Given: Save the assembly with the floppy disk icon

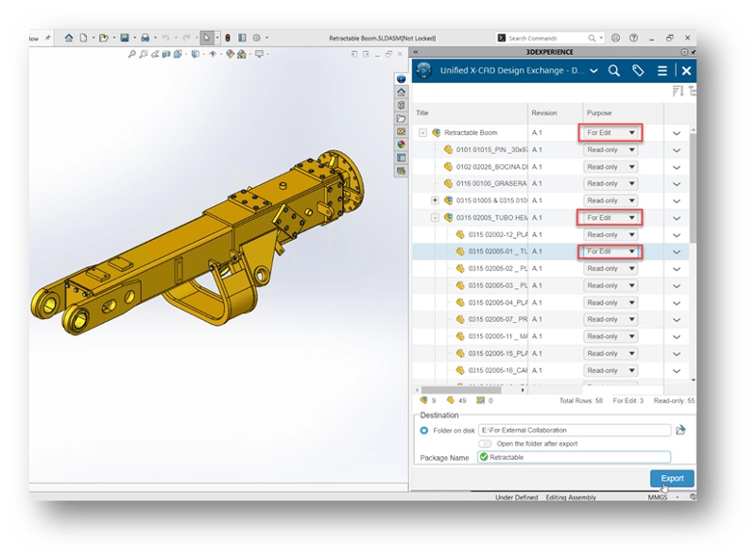Looking at the screenshot, I should click(125, 38).
